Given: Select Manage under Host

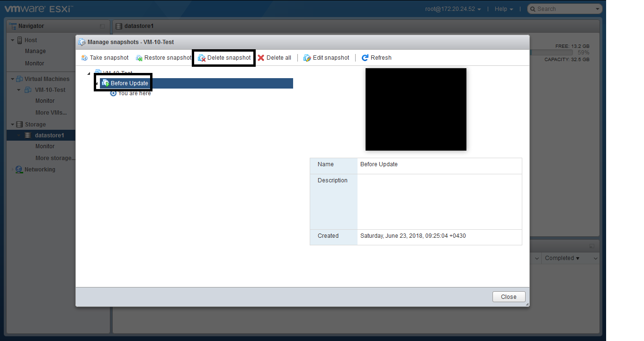Looking at the screenshot, I should (36, 51).
